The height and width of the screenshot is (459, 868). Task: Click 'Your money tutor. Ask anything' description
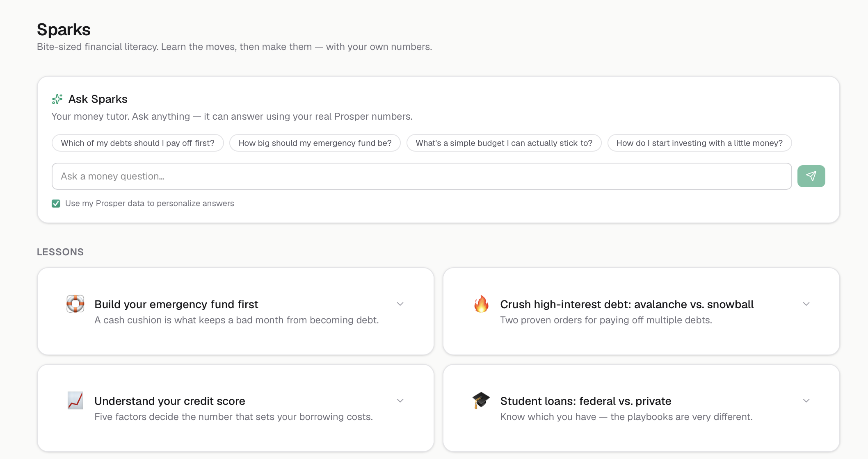(232, 117)
